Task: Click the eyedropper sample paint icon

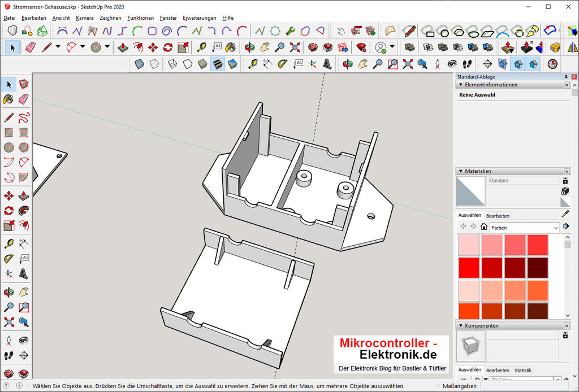Action: (564, 215)
